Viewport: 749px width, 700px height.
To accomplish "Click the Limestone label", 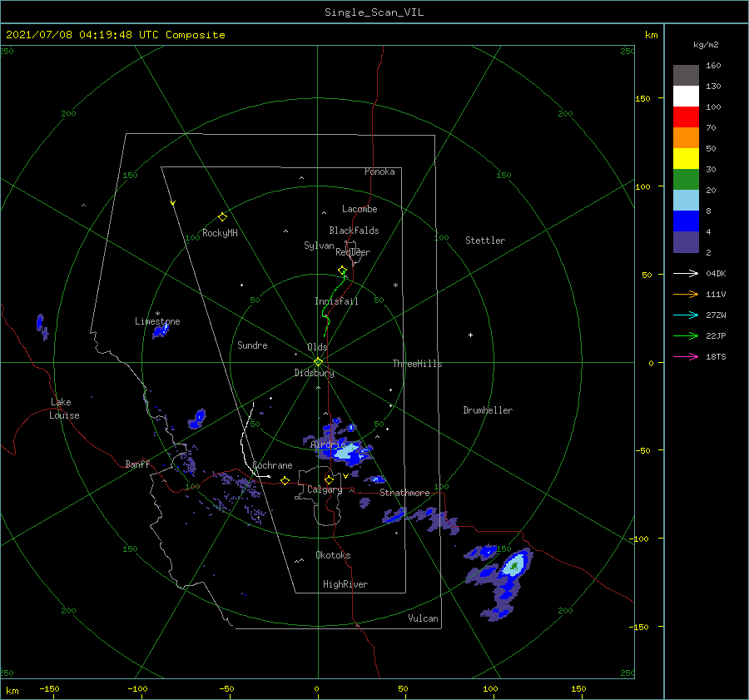I will pyautogui.click(x=157, y=321).
